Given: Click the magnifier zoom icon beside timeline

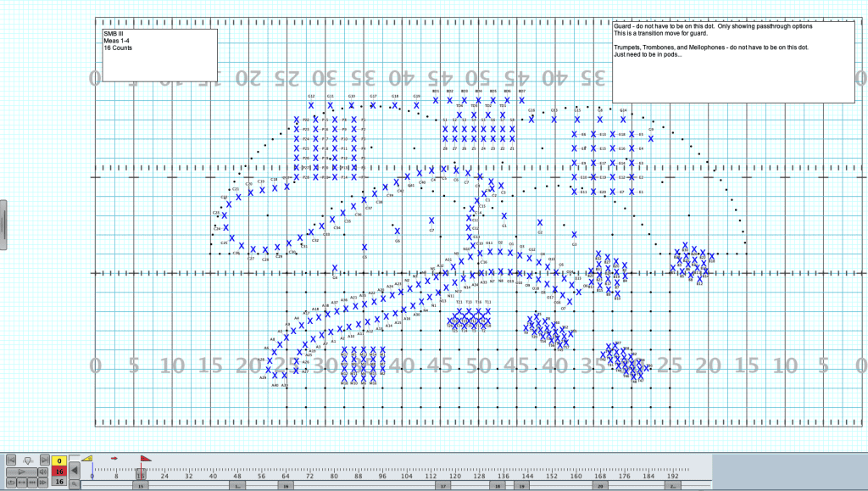Looking at the screenshot, I should (x=74, y=484).
